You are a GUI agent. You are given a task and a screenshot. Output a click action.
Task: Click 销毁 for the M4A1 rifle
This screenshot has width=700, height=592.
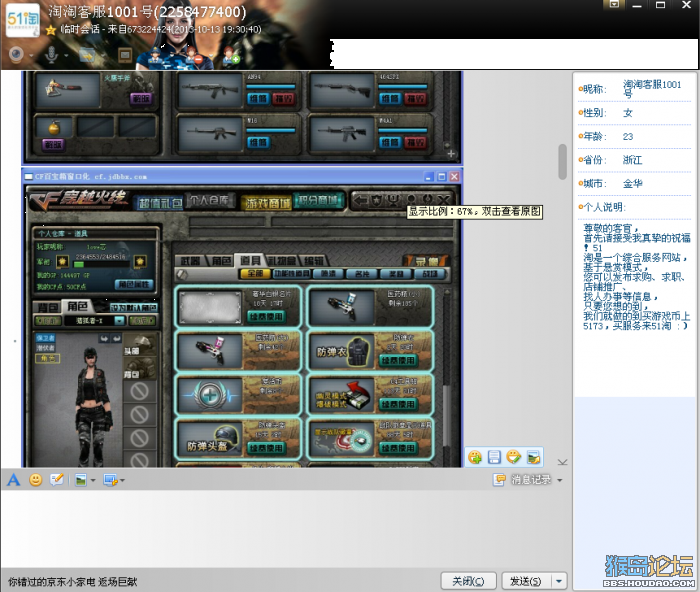coord(415,142)
